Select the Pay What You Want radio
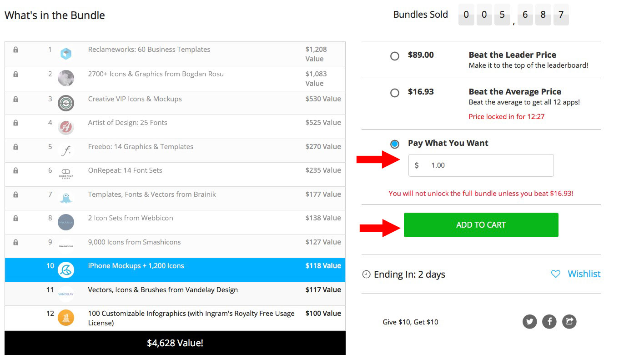This screenshot has height=364, width=619. [x=395, y=144]
